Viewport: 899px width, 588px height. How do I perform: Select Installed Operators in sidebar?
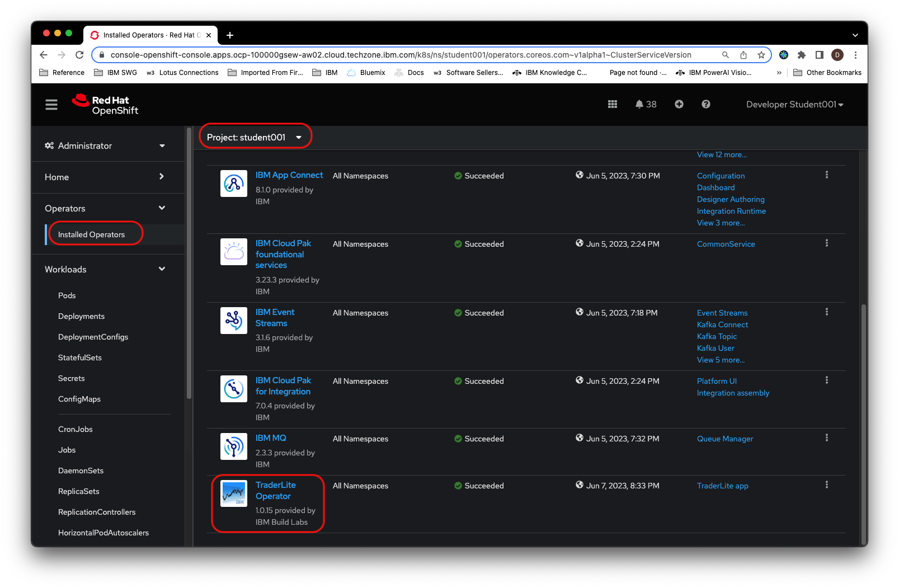click(91, 234)
